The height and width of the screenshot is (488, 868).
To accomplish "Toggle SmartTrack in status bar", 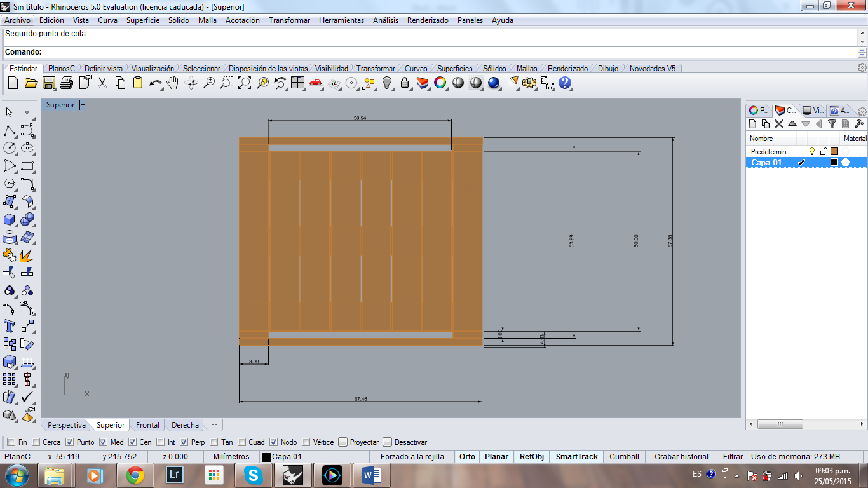I will [577, 456].
